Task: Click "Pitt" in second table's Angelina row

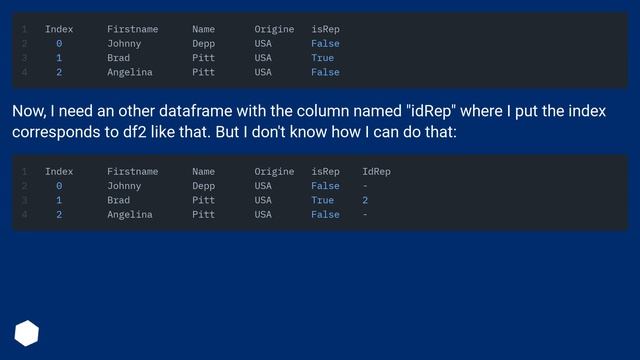Action: click(x=203, y=215)
